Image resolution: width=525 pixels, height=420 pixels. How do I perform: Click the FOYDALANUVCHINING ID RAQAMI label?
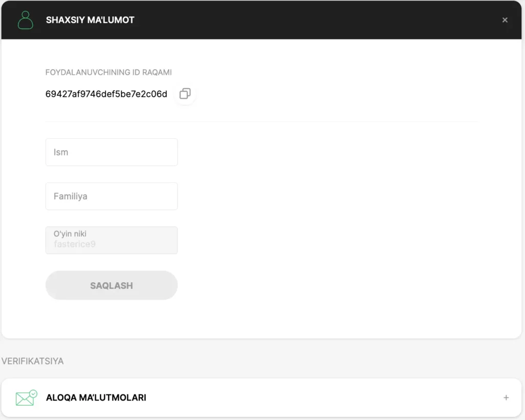[x=108, y=72]
